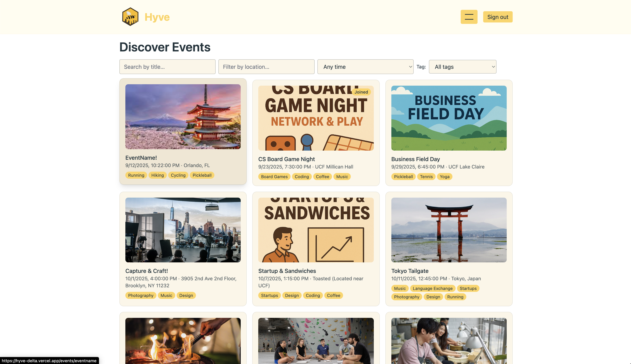Focus the Search by title field

point(167,67)
